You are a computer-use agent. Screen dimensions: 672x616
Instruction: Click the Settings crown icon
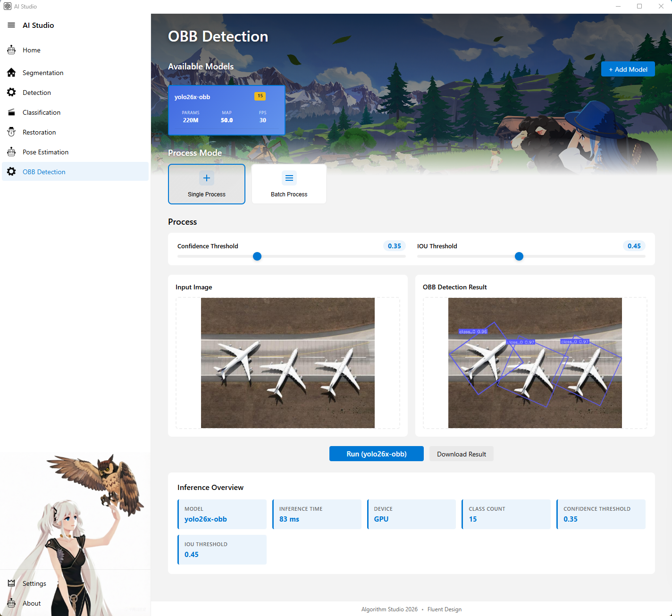pyautogui.click(x=11, y=583)
